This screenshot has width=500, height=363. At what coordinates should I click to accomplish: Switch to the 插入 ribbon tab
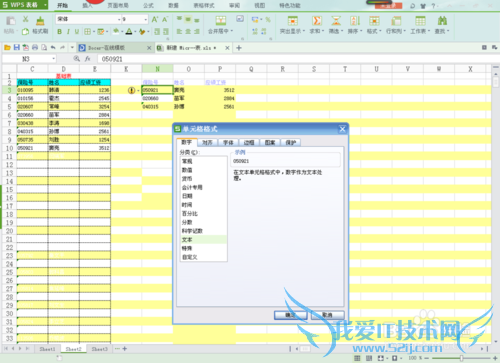[x=87, y=5]
